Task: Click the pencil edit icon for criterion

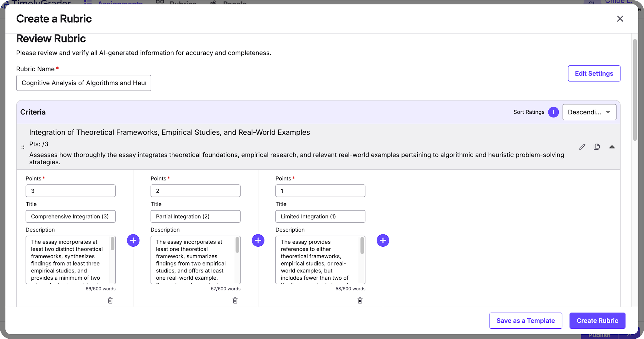Action: [582, 147]
